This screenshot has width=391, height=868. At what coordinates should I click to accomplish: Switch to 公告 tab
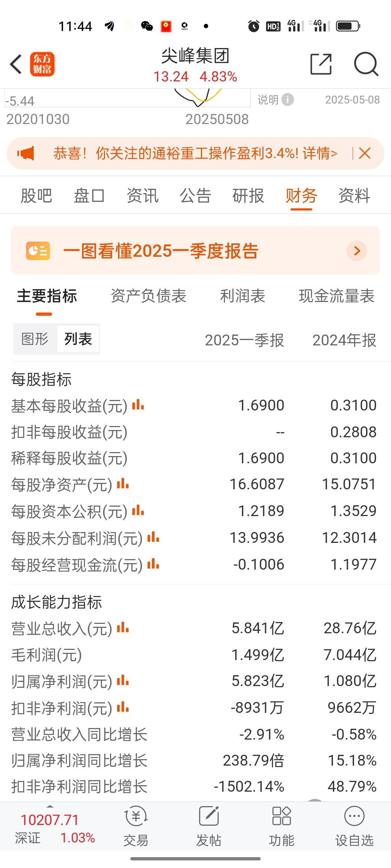point(195,196)
